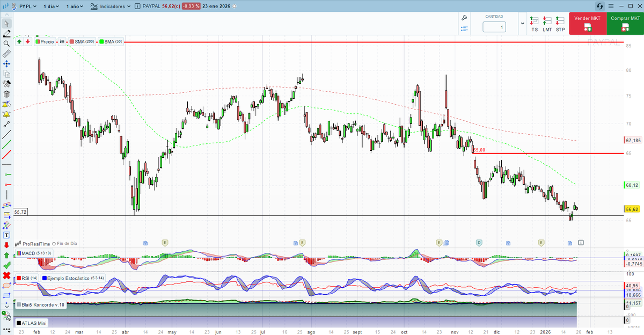Viewport: 644px width, 335px height.
Task: Open the 1 año period dropdown
Action: tap(75, 6)
